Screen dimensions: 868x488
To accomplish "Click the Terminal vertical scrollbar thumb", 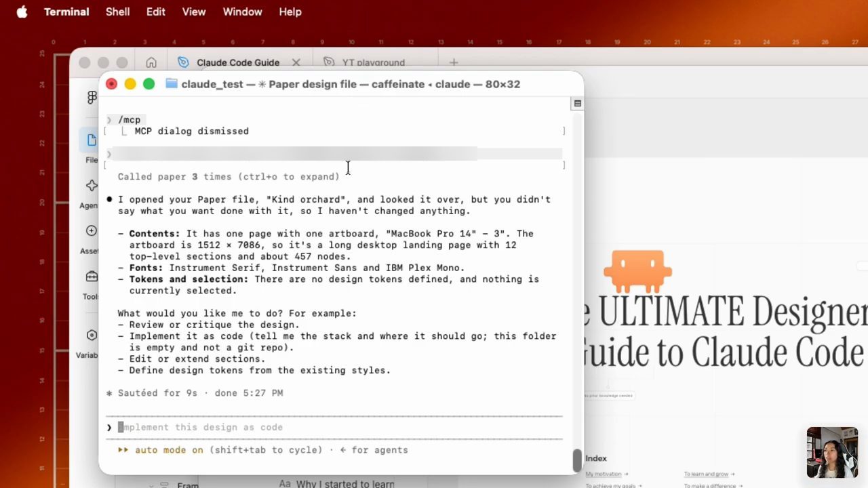I will click(x=577, y=460).
